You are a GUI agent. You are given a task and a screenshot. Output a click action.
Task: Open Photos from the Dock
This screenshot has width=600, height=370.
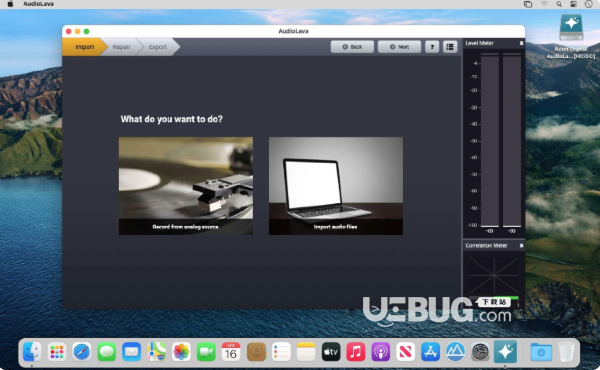click(181, 352)
